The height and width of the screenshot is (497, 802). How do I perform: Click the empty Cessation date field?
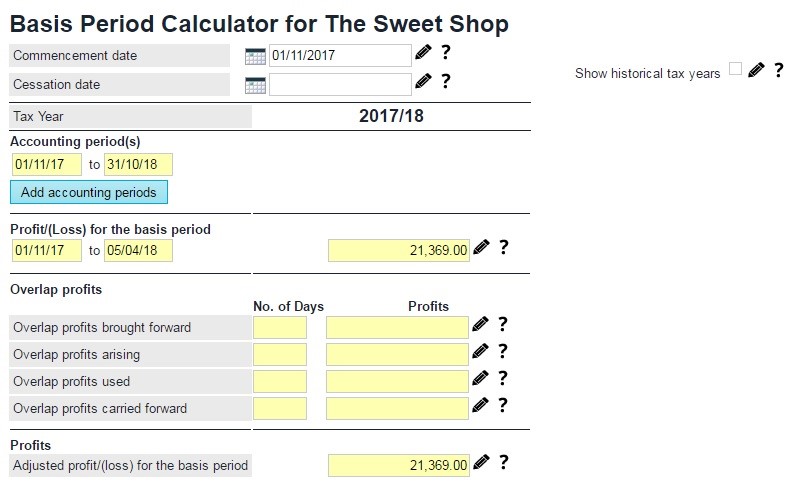(340, 84)
